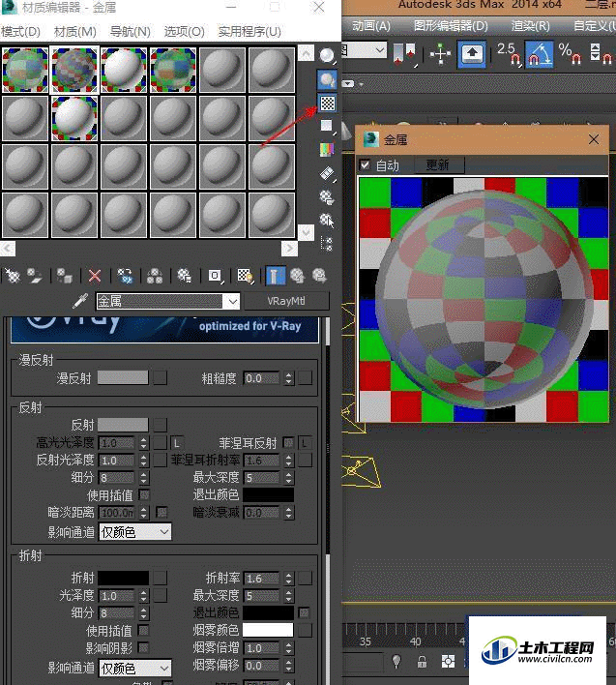Click the 反射光泽度 spinner arrows

point(144,460)
